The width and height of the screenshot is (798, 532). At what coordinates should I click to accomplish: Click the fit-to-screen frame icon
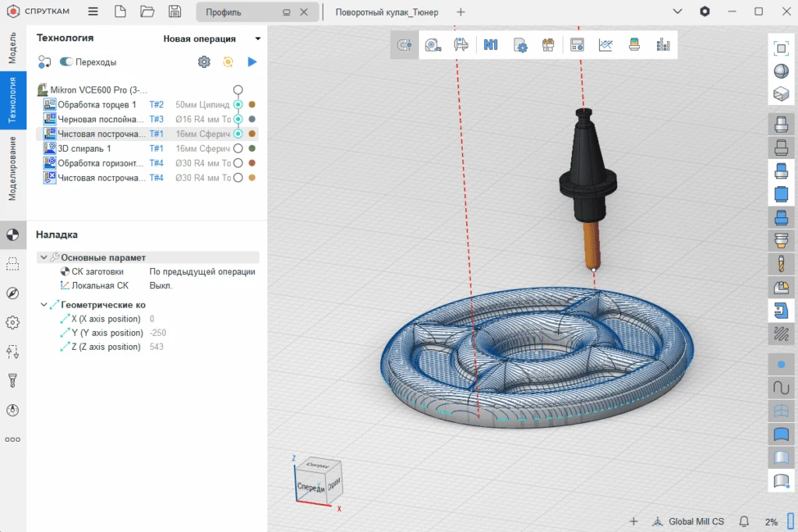(x=781, y=48)
